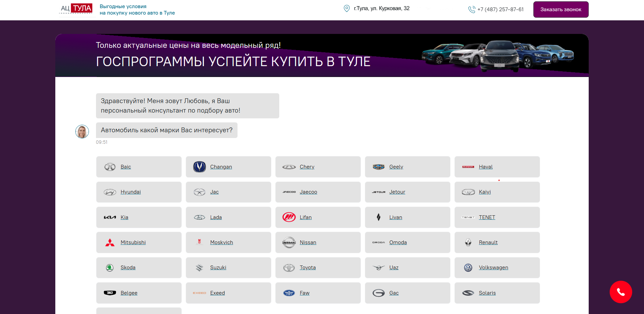Click the Jetour brand logo icon

(x=379, y=192)
